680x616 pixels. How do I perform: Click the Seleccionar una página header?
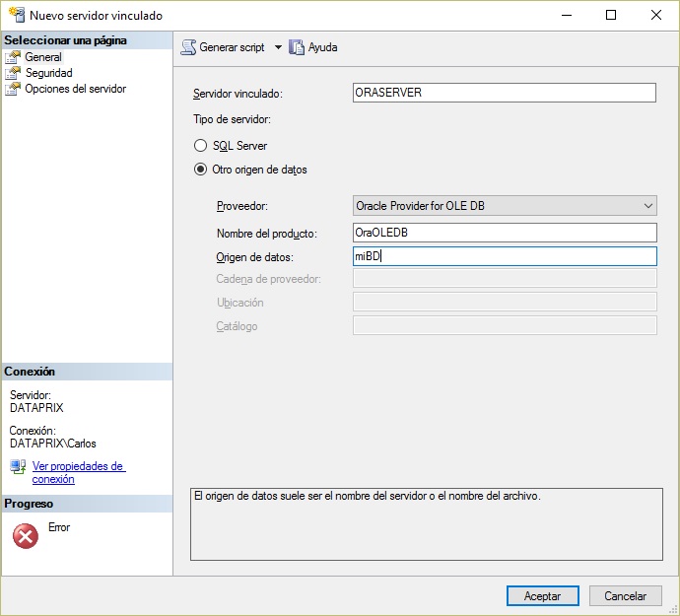tap(87, 40)
